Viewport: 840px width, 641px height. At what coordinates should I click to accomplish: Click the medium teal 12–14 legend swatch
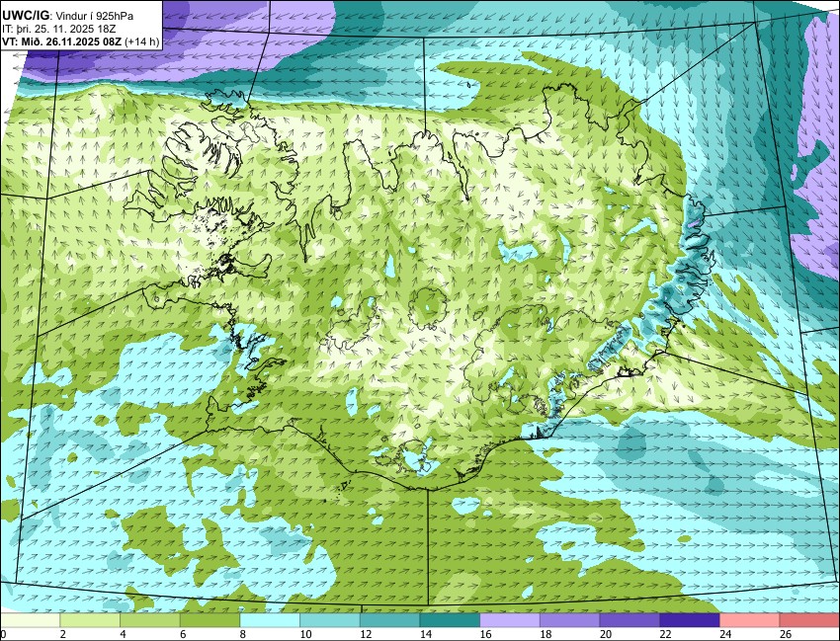coord(390,620)
